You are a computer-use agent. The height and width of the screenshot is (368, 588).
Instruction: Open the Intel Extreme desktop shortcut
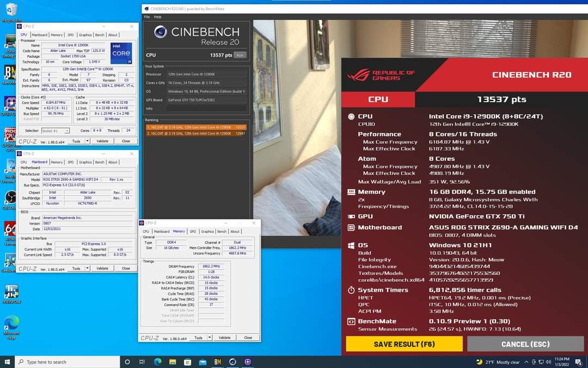[10, 171]
